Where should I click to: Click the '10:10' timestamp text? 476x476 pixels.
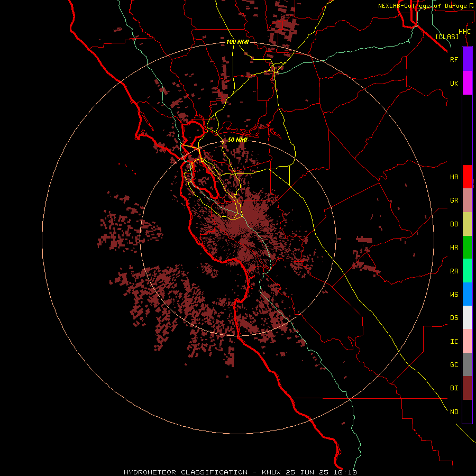345,472
